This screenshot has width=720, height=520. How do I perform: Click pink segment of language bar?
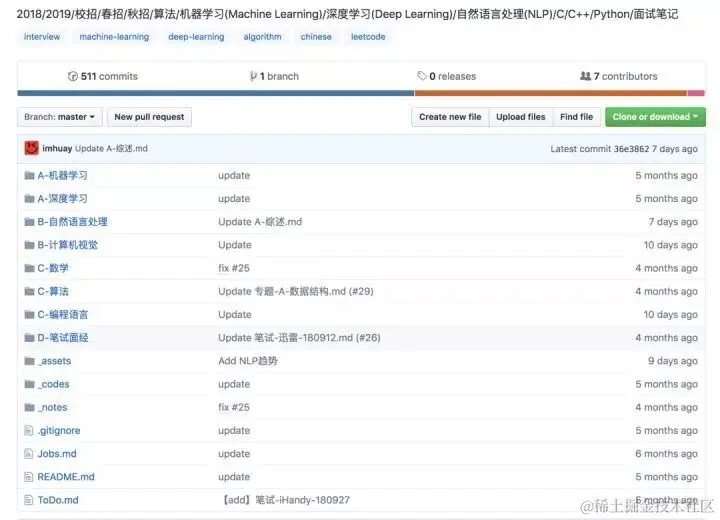pyautogui.click(x=696, y=93)
